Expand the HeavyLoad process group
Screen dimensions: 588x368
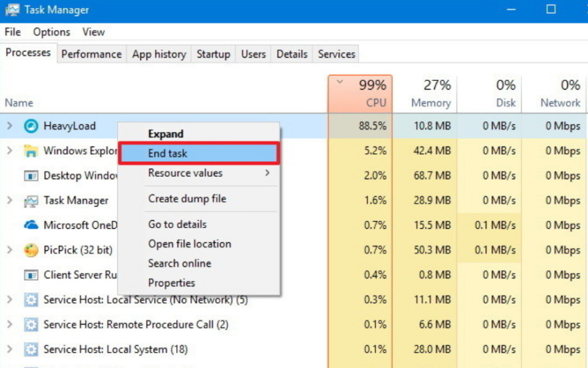pos(9,126)
